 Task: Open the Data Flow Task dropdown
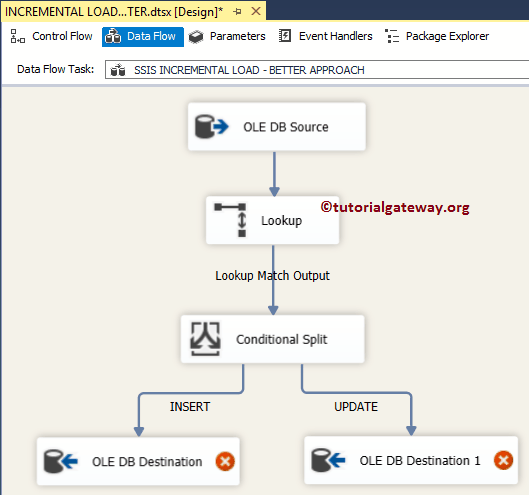317,70
